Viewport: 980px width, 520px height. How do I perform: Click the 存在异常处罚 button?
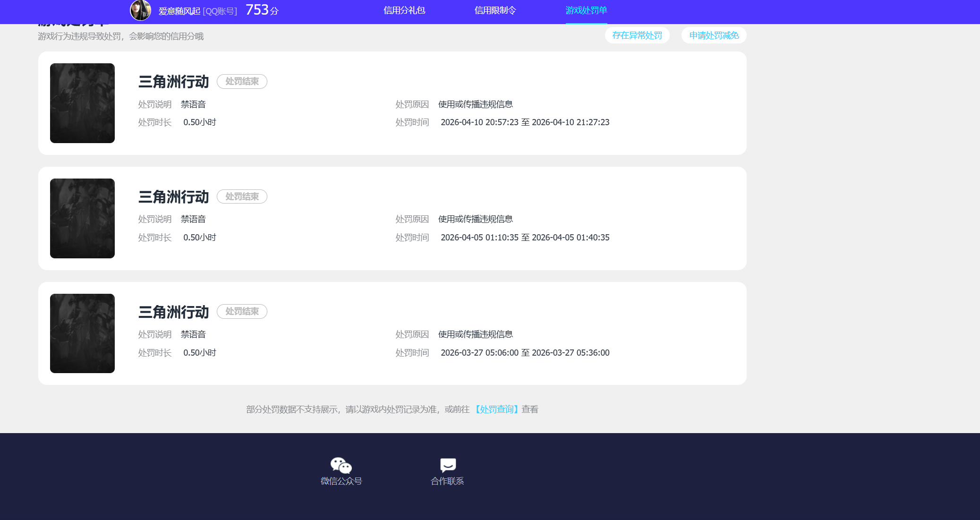coord(637,35)
